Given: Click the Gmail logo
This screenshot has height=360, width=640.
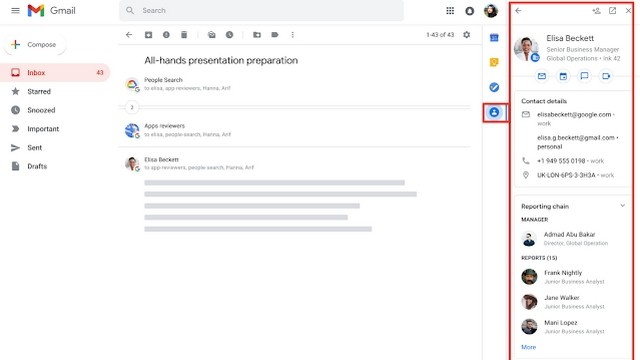Looking at the screenshot, I should (51, 11).
